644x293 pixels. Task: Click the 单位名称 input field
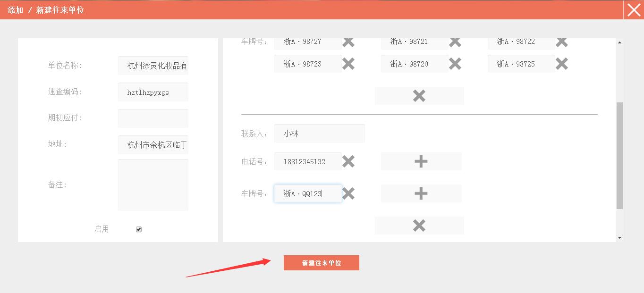[x=153, y=66]
